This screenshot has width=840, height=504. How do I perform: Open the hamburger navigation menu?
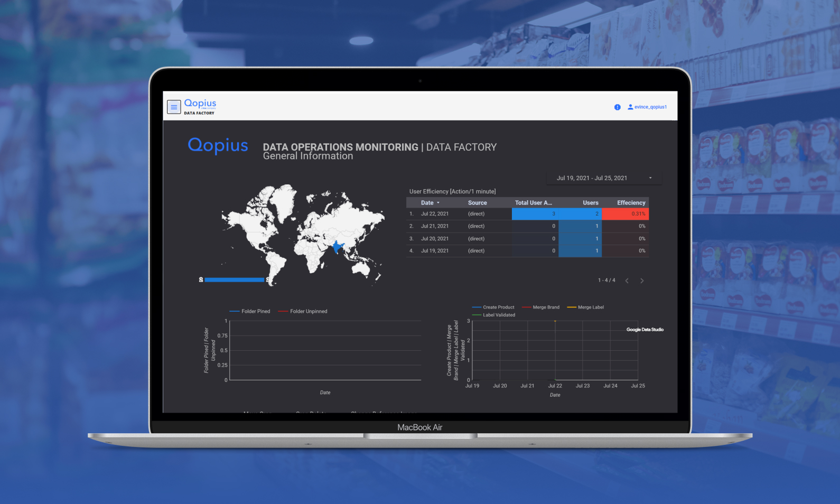coord(174,107)
